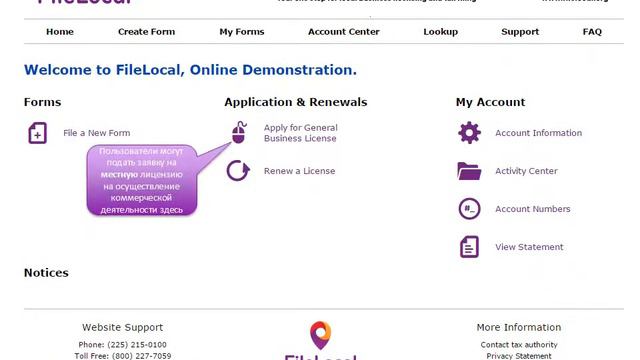
Task: Click the Toll Free (800) 227-7059 text
Action: point(123,356)
